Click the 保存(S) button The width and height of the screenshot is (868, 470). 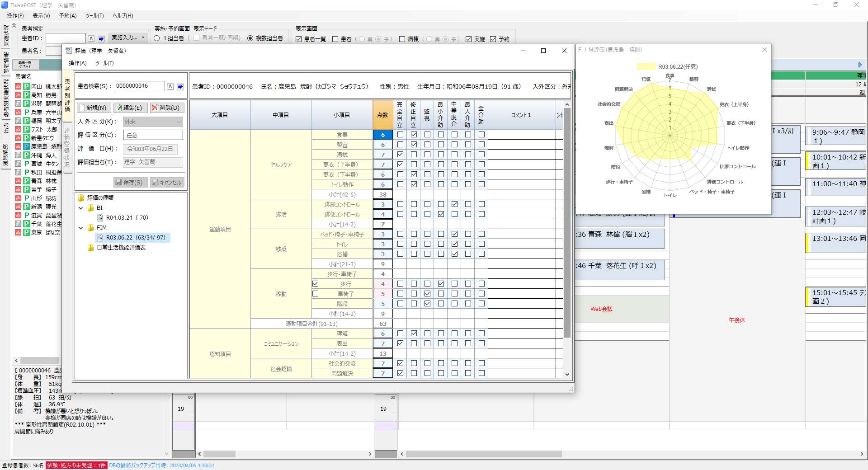coord(131,182)
